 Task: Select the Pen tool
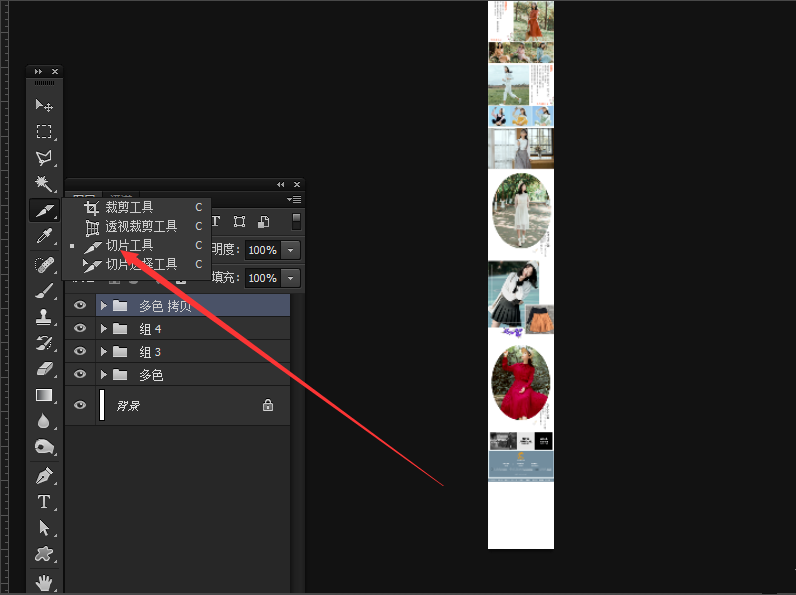tap(44, 476)
